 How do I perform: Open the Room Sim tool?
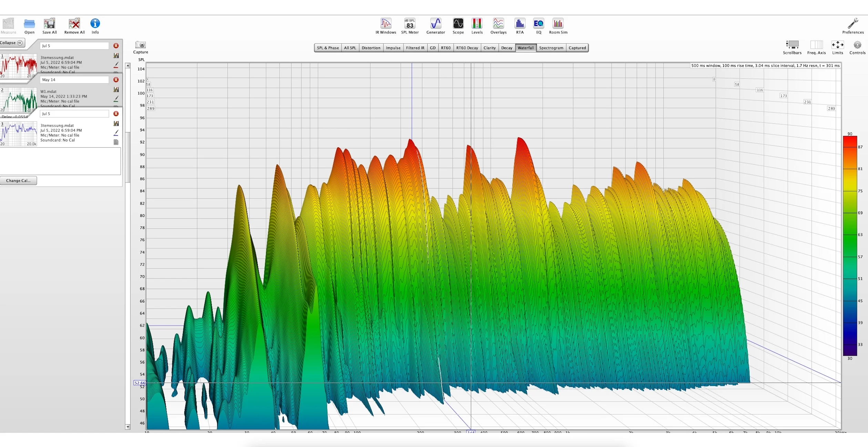point(558,26)
